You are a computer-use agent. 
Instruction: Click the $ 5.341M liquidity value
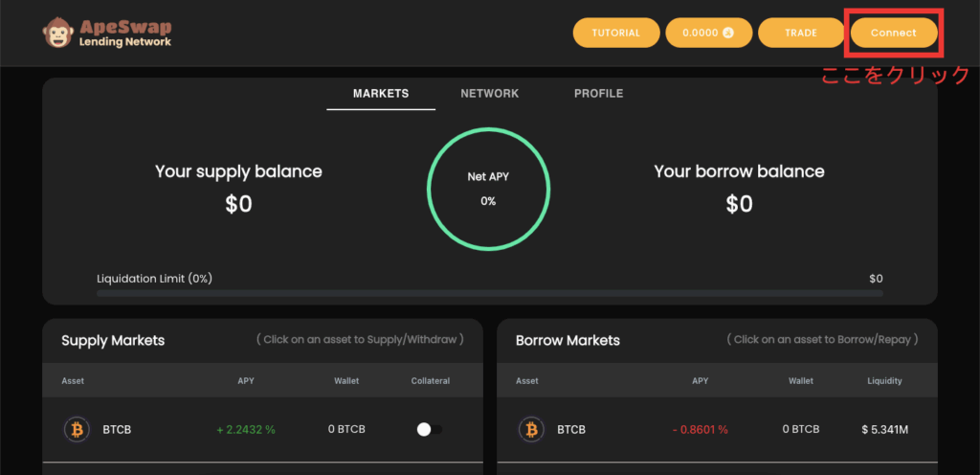coord(883,429)
